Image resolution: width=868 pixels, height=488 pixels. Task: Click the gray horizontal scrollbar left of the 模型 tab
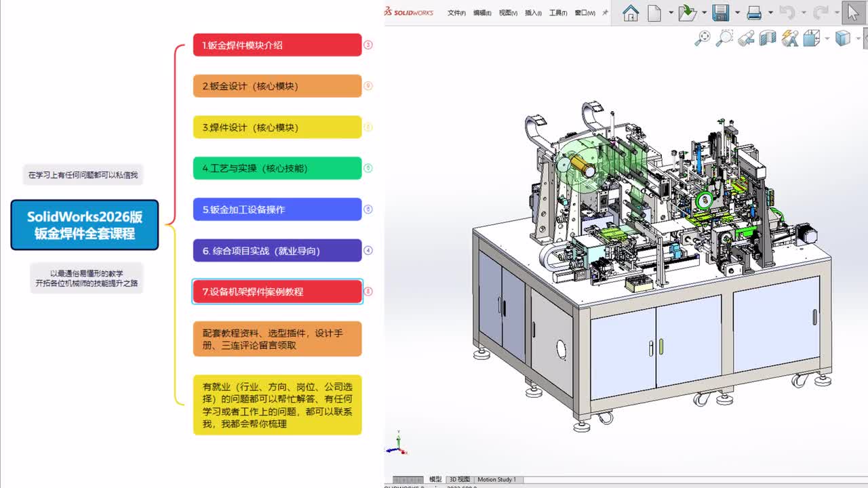pos(408,480)
